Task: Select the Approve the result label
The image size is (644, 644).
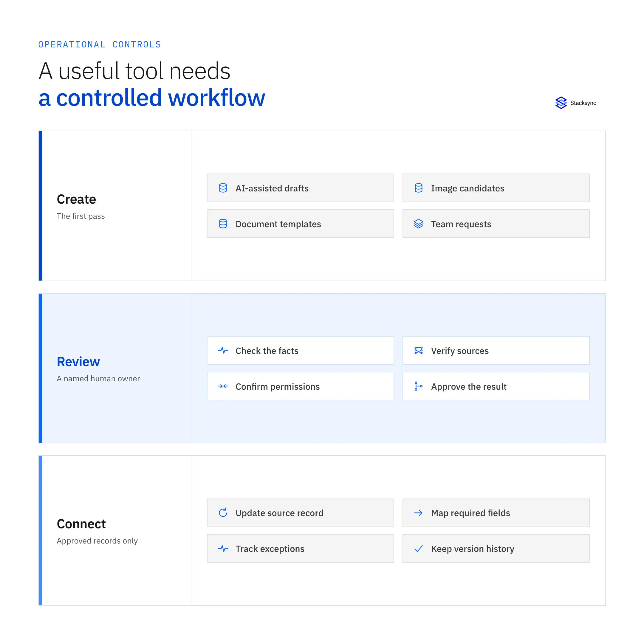Action: [469, 387]
